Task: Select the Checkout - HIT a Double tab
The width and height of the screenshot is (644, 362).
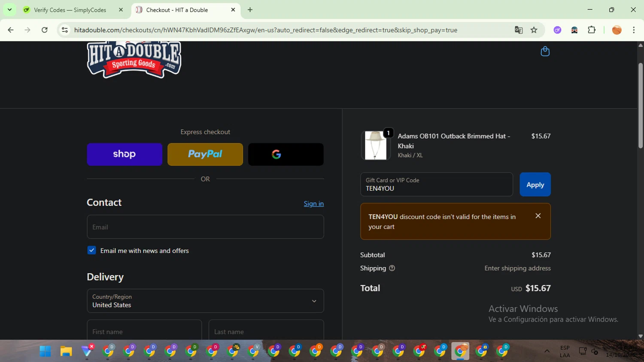Action: 177,10
